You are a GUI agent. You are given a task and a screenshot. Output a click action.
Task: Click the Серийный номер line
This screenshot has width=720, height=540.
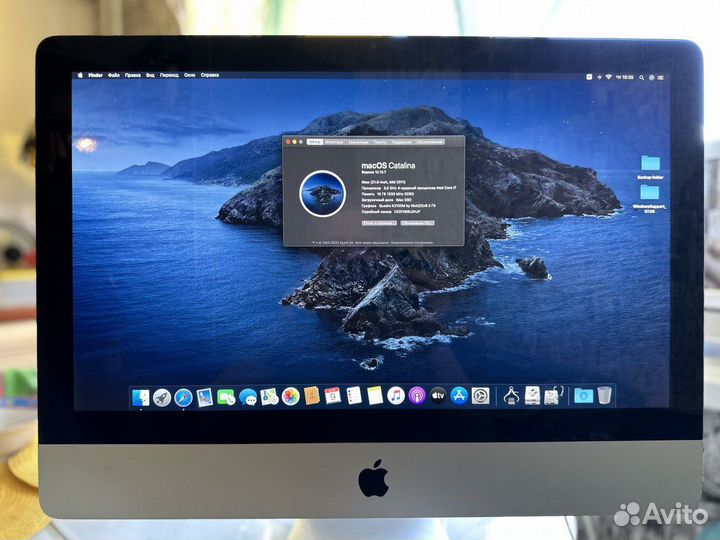391,212
